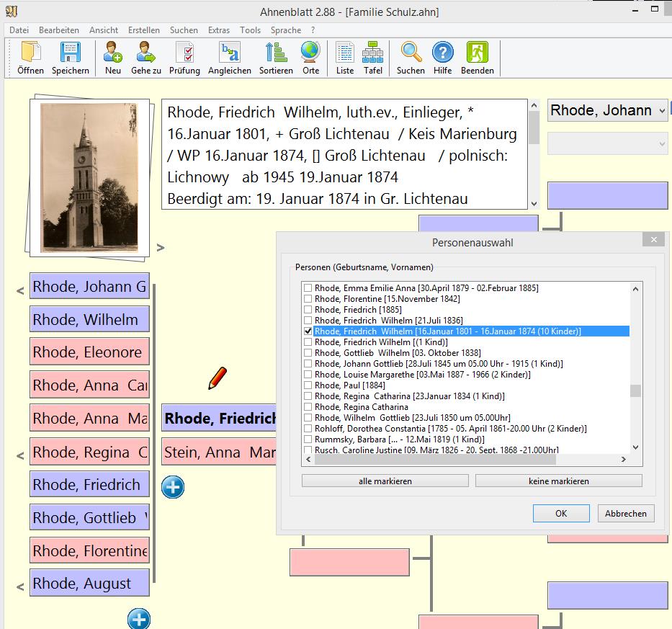
Task: Click the left arrow beside Rhode, Regina
Action: click(x=20, y=455)
